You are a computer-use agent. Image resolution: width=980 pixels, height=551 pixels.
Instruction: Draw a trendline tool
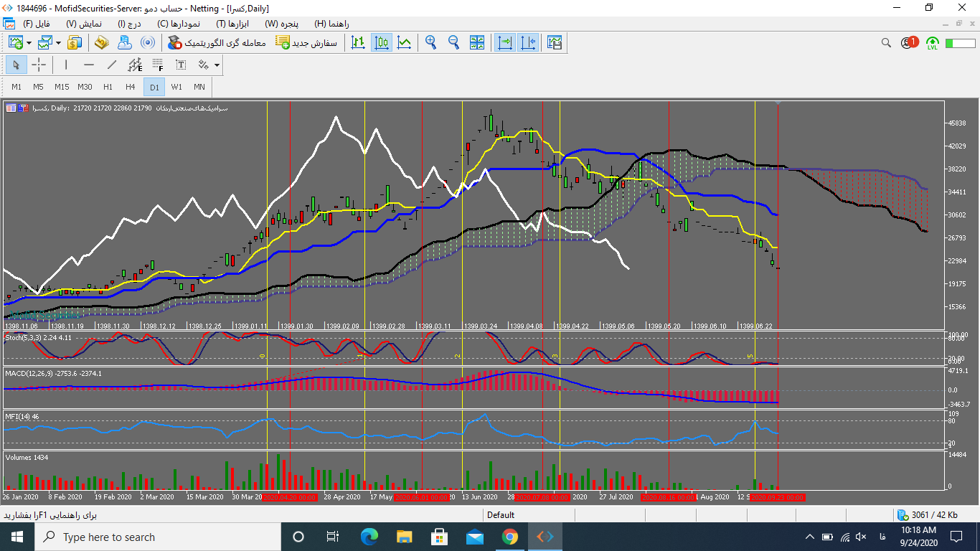pos(112,65)
